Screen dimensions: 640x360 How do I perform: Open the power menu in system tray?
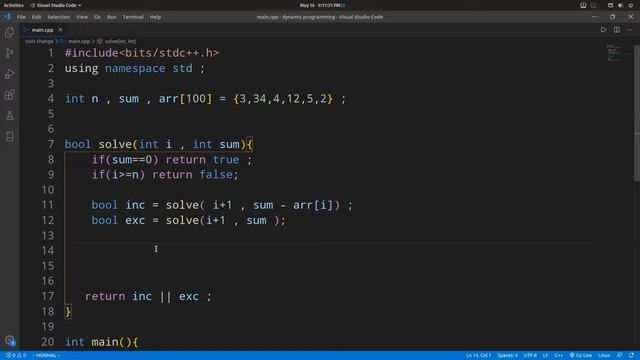631,5
